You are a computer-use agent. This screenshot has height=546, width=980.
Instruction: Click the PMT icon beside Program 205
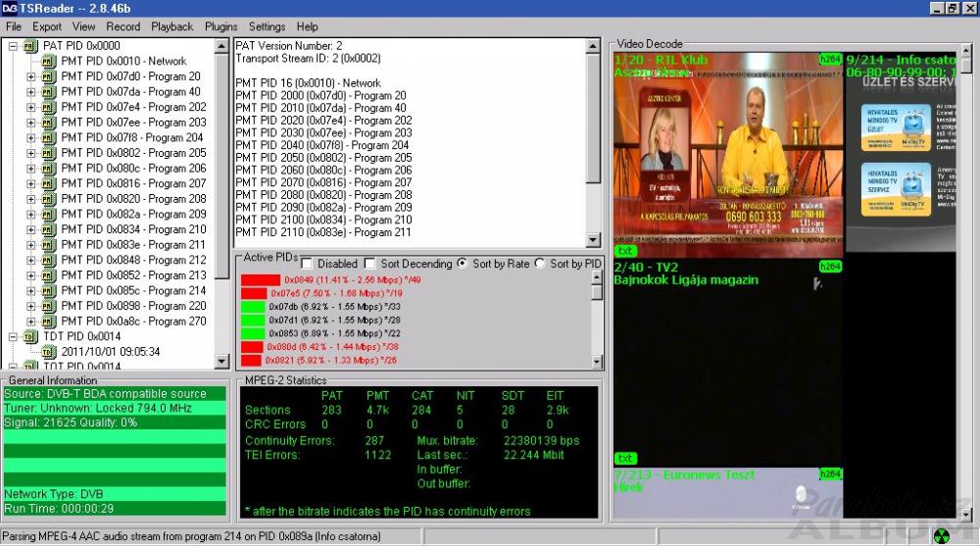coord(49,153)
